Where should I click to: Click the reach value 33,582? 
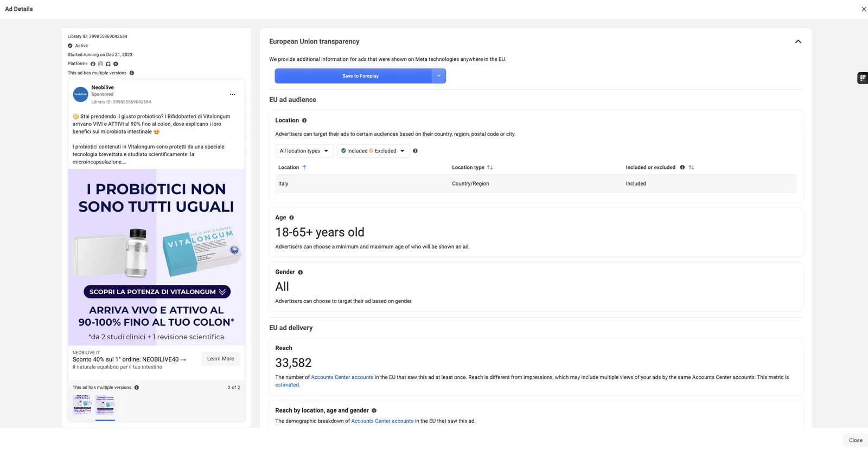pos(293,363)
